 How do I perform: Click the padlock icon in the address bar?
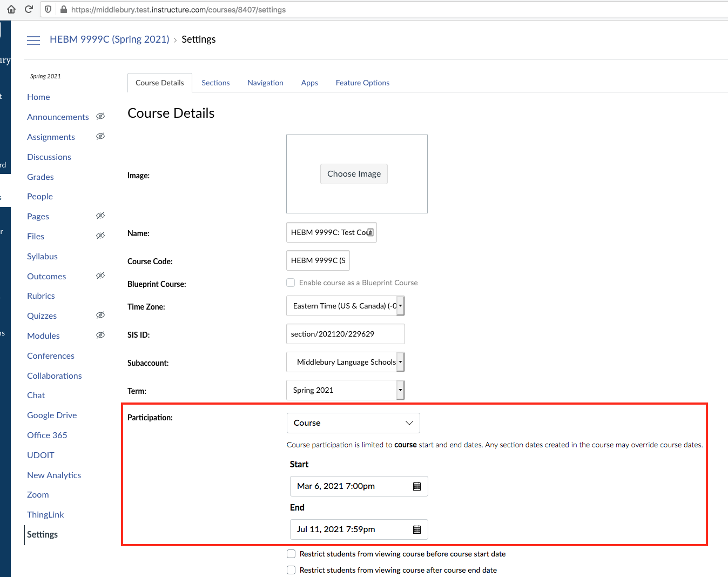pos(63,9)
